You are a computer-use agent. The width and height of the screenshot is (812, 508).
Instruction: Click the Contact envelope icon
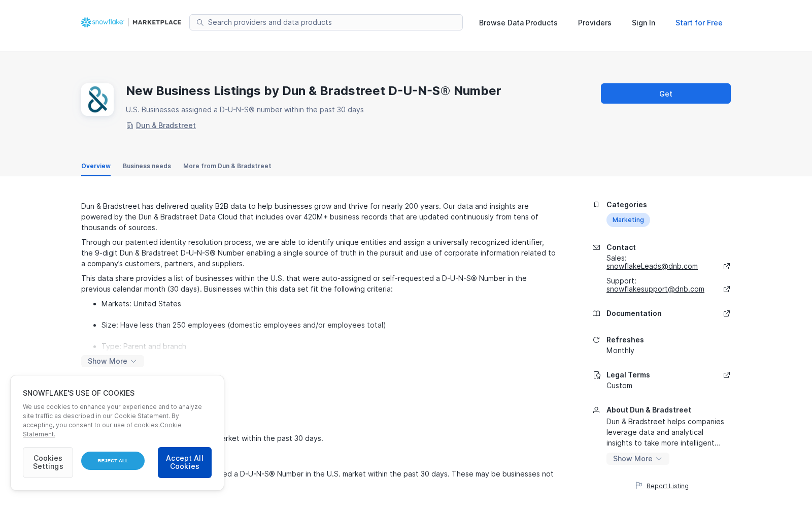[x=596, y=247]
